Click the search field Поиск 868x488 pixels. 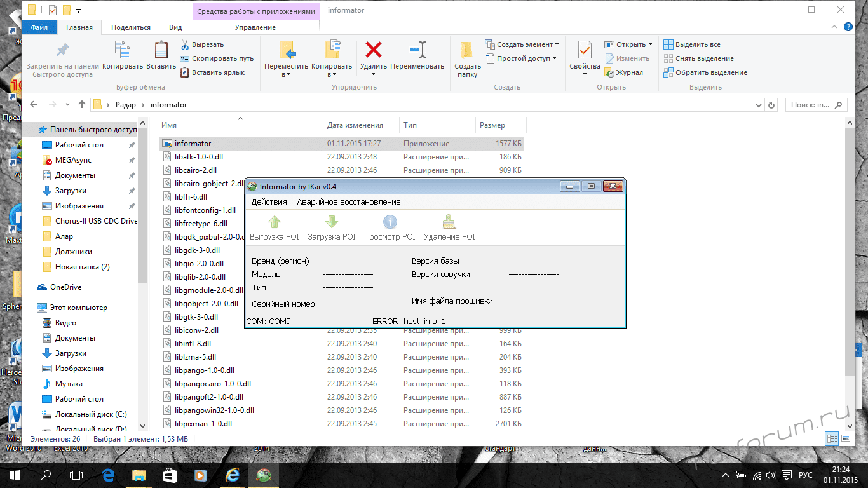tap(811, 105)
